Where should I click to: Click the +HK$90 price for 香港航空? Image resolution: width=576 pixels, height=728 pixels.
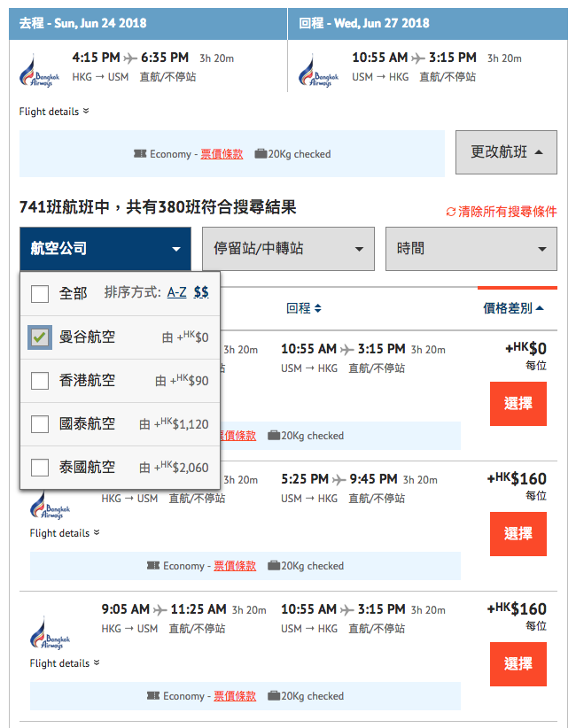189,380
